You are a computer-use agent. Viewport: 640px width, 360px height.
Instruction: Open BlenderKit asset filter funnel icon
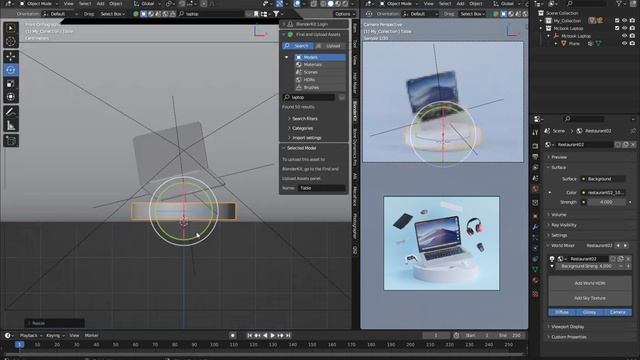(x=276, y=14)
